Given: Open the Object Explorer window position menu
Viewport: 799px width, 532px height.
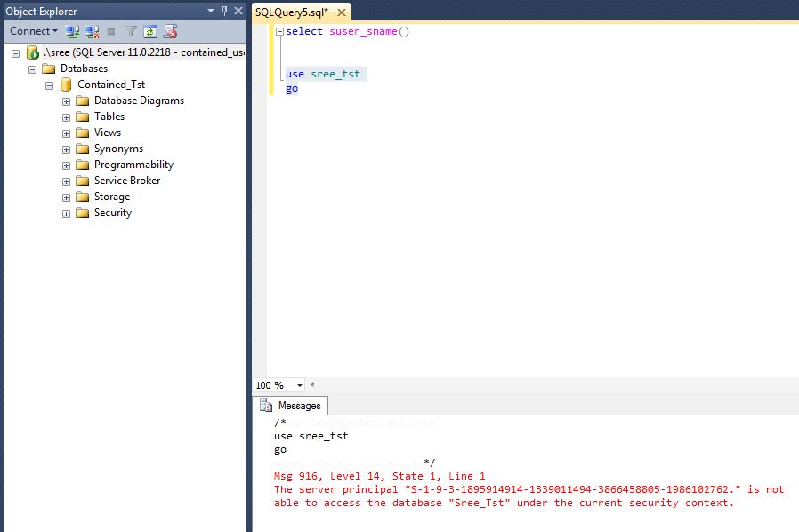Looking at the screenshot, I should coord(211,11).
